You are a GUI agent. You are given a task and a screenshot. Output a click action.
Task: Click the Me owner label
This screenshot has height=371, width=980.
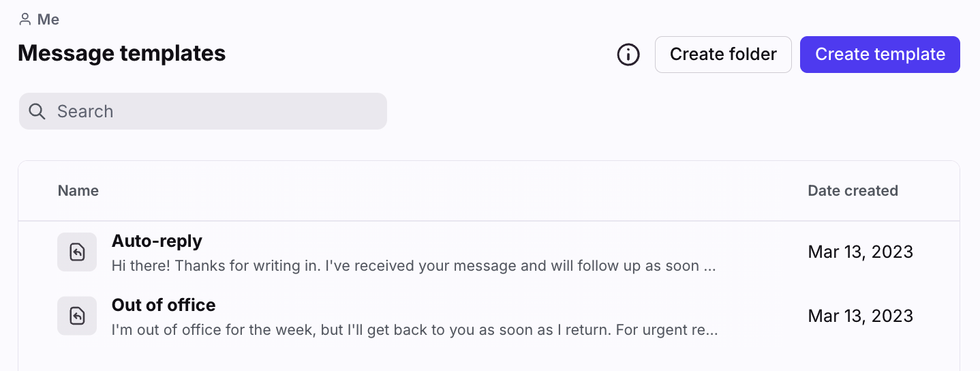click(48, 20)
